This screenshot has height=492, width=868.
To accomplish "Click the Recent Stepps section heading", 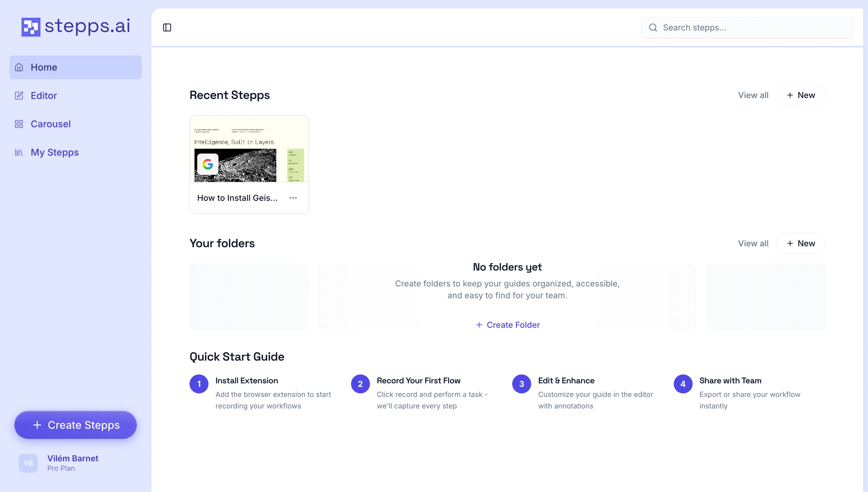I will tap(230, 95).
